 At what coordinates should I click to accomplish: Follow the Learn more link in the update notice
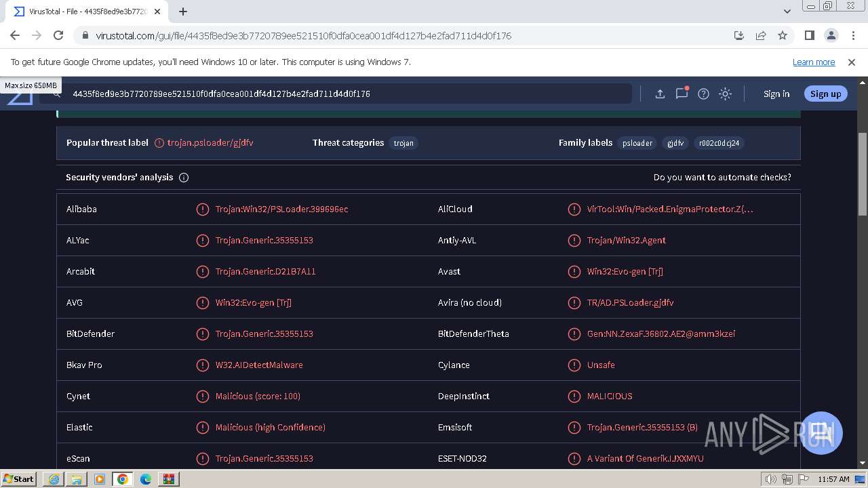[x=814, y=62]
